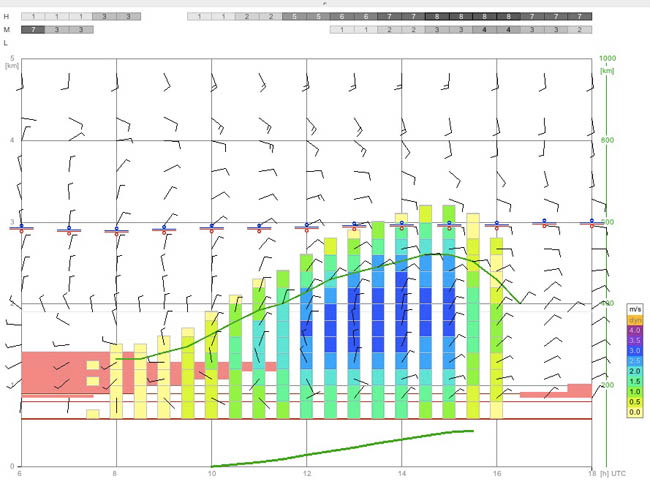Select the purple 4.0 m/s legend swatch

(x=635, y=330)
